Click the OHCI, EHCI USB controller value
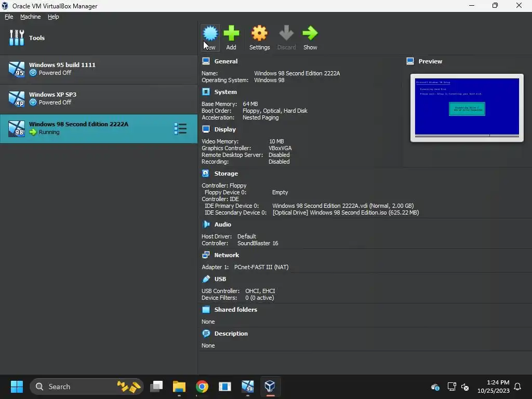Viewport: 532px width, 399px height. coord(260,291)
